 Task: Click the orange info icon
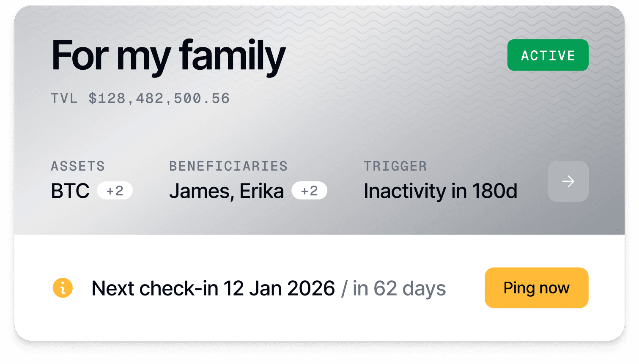[x=63, y=288]
